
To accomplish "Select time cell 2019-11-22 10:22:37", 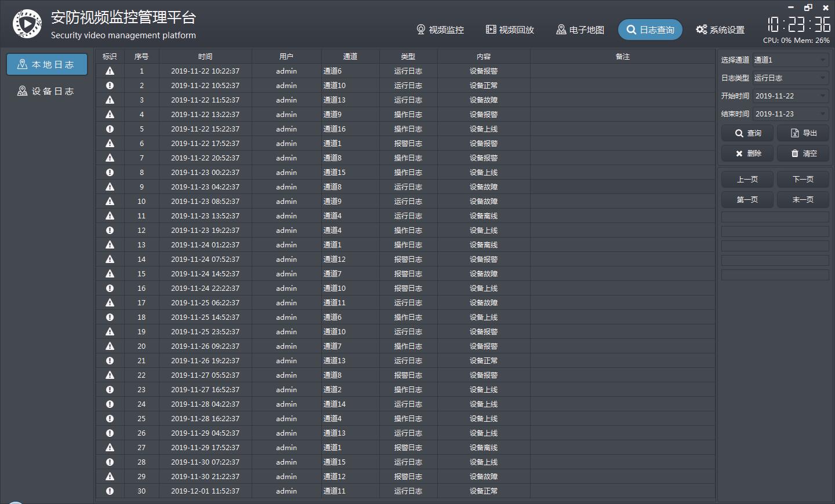I will [205, 71].
